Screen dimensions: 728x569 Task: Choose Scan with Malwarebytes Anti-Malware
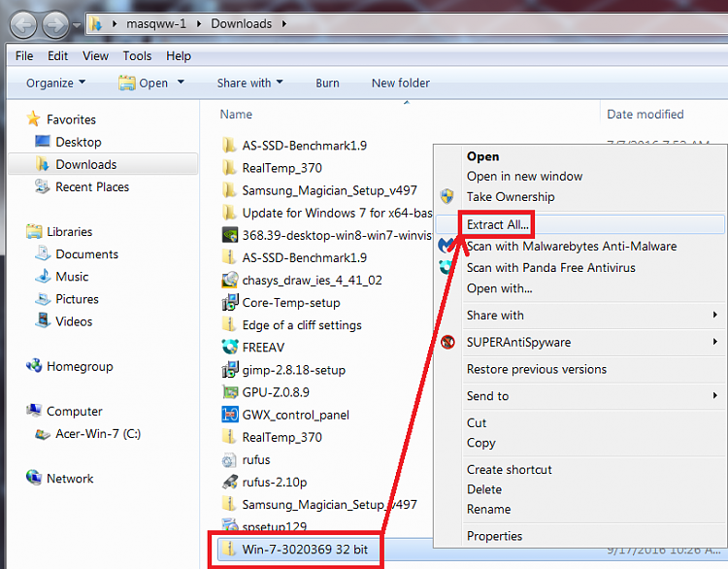coord(572,247)
